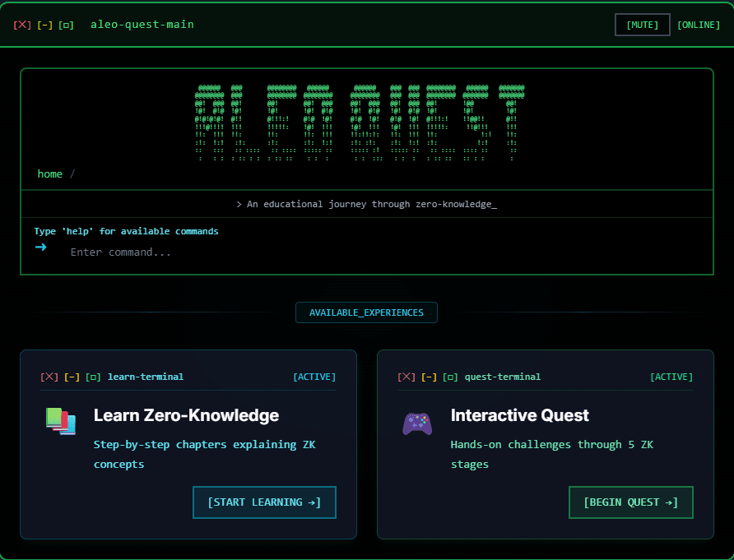Click the ONLINE status indicator
734x560 pixels.
tap(698, 24)
